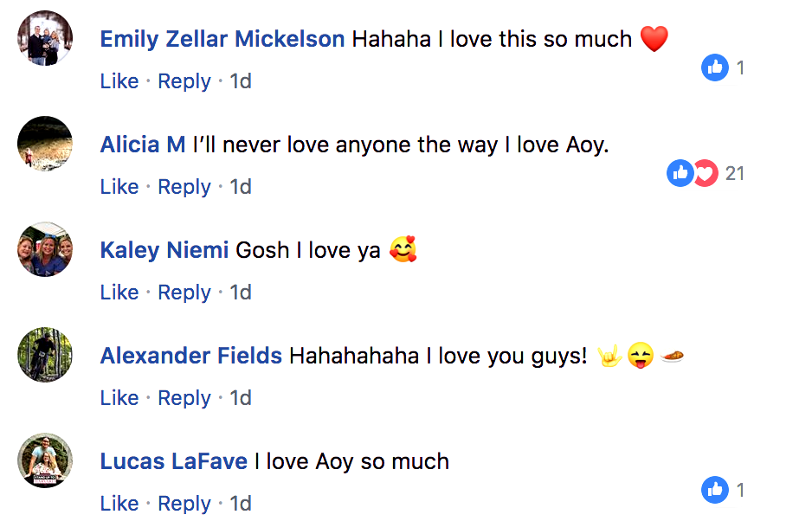Image resolution: width=812 pixels, height=521 pixels.
Task: Open Kaley Niemi's profile picture
Action: pyautogui.click(x=45, y=249)
